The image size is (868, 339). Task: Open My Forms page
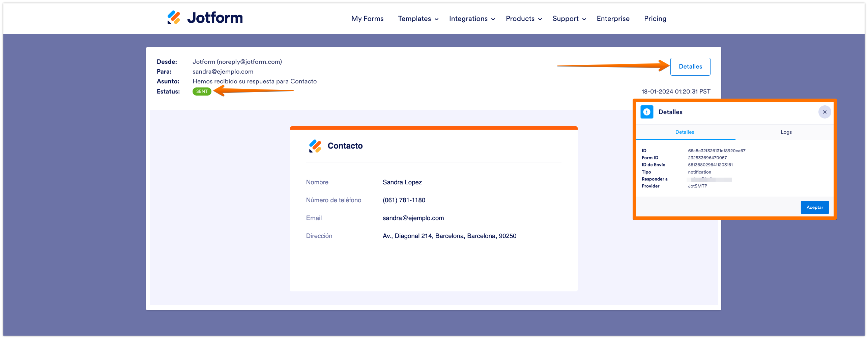coord(367,19)
